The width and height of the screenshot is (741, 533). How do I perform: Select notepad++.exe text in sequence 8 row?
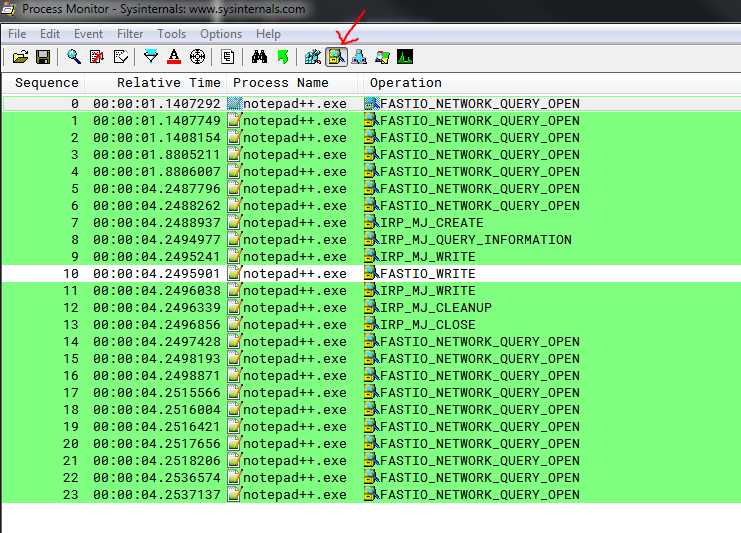[295, 240]
